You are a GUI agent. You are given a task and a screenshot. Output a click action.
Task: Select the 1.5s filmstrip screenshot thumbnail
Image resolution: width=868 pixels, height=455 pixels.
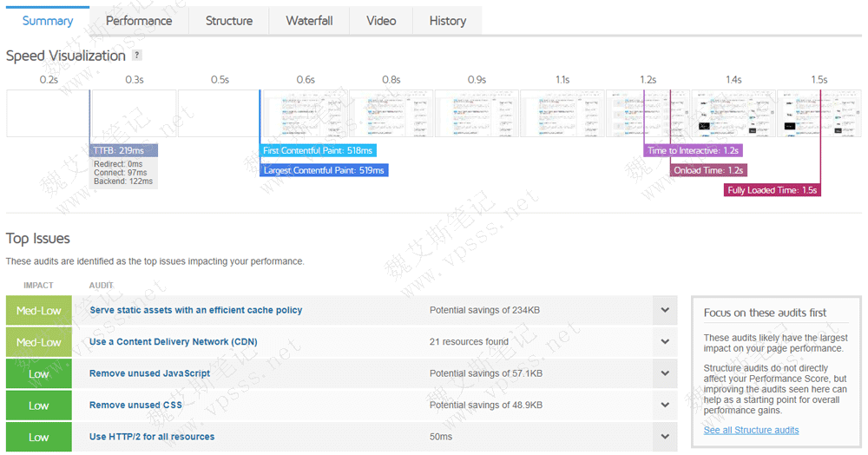(819, 113)
